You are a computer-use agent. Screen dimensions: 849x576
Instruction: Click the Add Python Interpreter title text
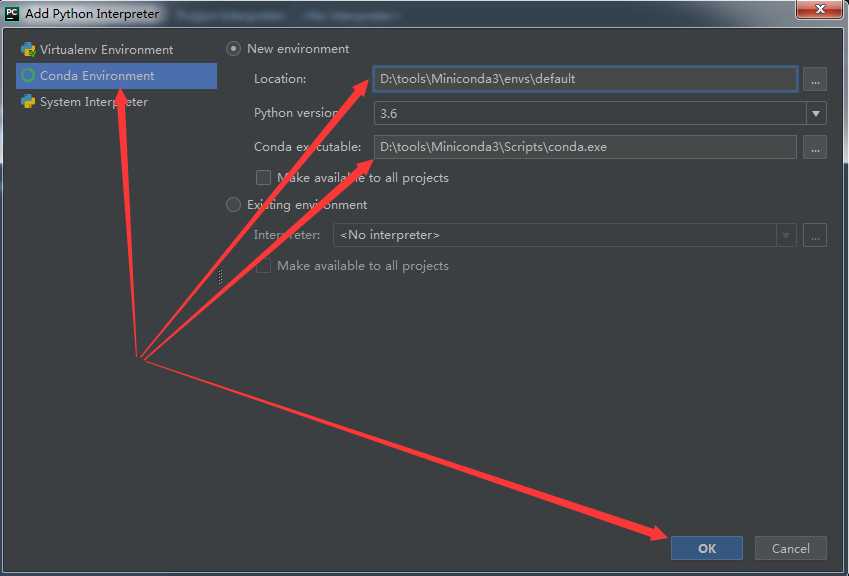coord(92,14)
